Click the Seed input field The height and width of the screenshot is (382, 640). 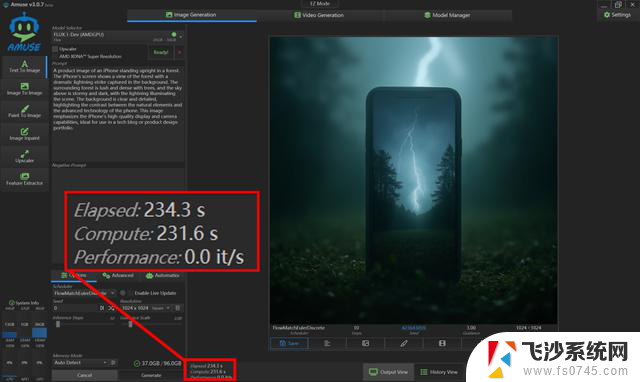click(x=76, y=308)
